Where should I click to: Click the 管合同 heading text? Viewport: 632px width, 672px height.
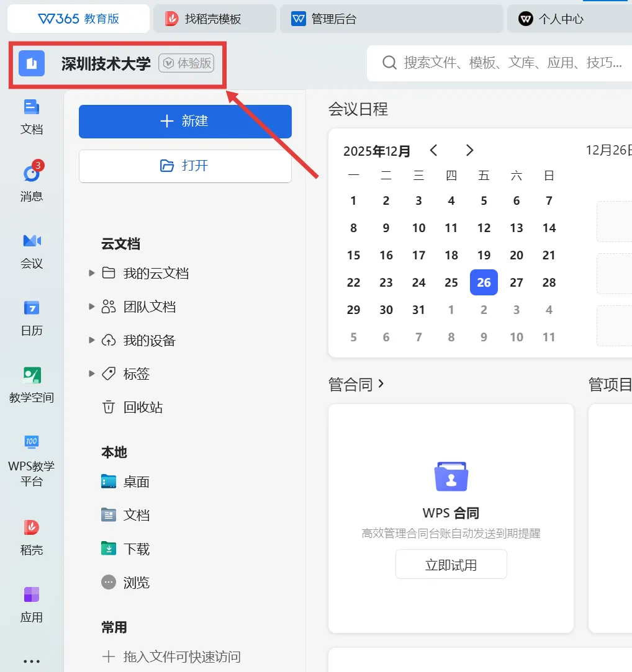pyautogui.click(x=350, y=385)
